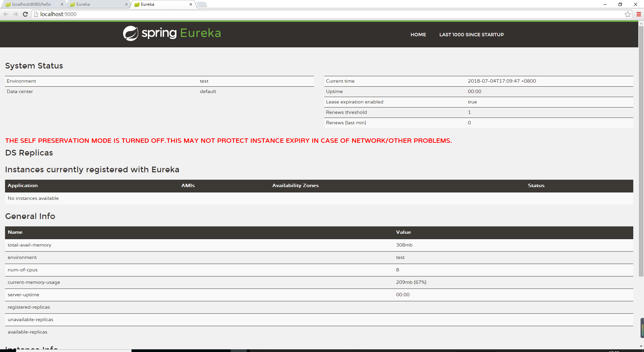
Task: Select the General Info heading
Action: [x=30, y=216]
